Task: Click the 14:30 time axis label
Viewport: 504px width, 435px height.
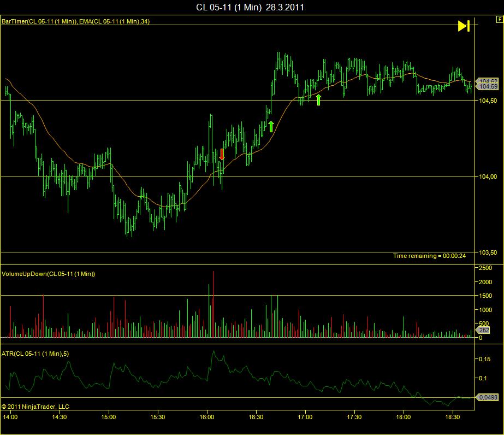Action: click(60, 417)
